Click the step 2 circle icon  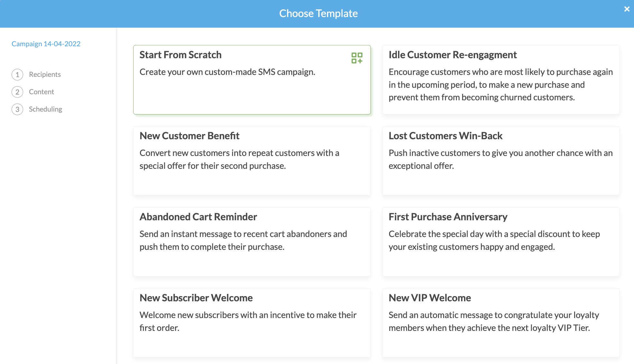pos(17,92)
